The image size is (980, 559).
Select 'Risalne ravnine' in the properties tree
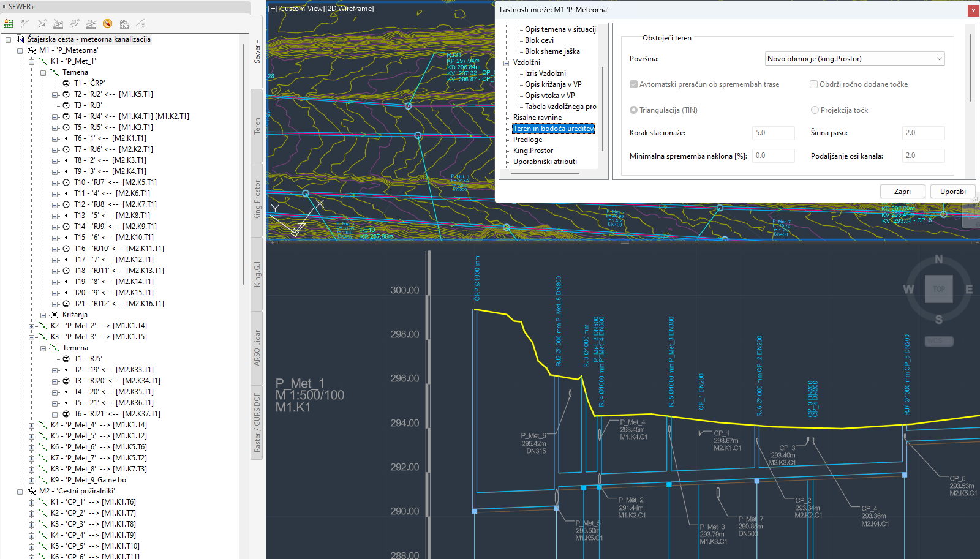coord(537,118)
